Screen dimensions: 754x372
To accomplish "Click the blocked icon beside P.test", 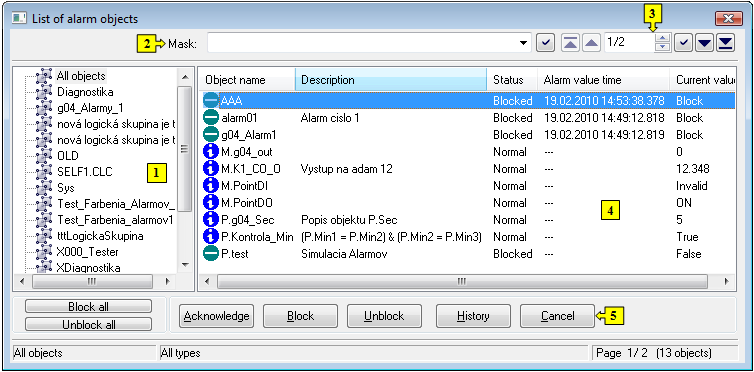I will pos(211,254).
